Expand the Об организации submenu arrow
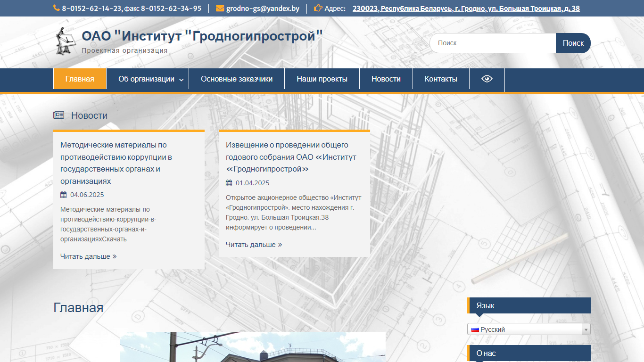Screen dimensions: 644x362 click(x=182, y=80)
